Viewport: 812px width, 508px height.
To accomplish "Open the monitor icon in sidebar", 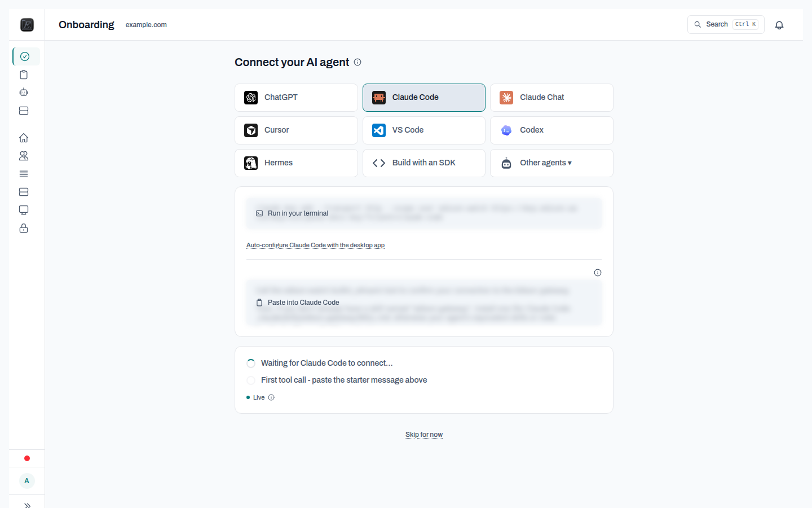I will pyautogui.click(x=24, y=210).
